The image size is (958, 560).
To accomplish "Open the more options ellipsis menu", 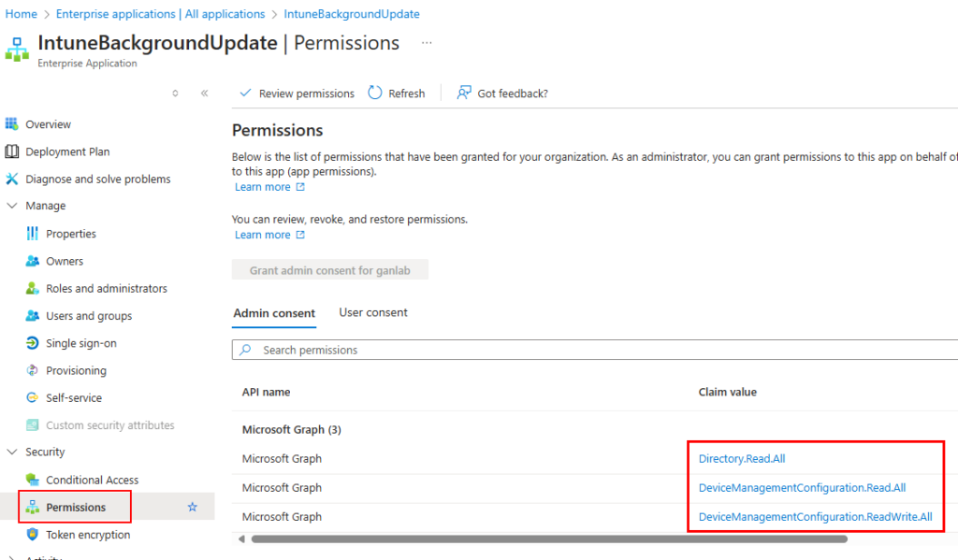I will click(427, 43).
